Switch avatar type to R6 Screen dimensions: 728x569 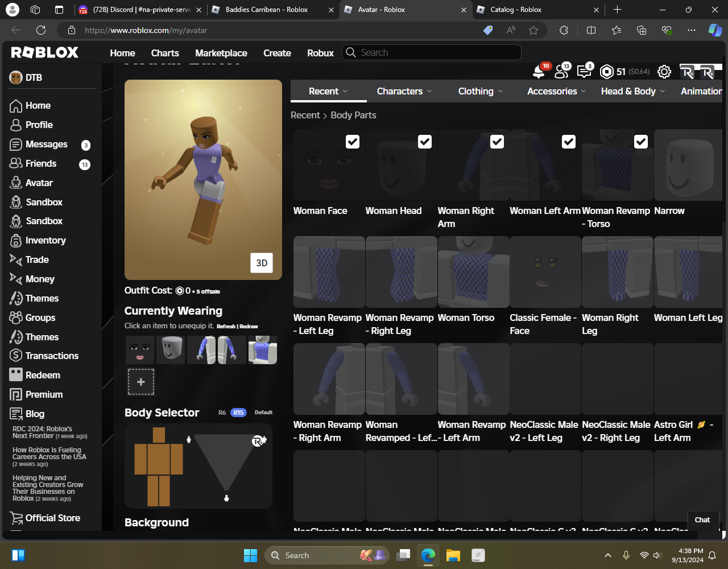coord(222,413)
